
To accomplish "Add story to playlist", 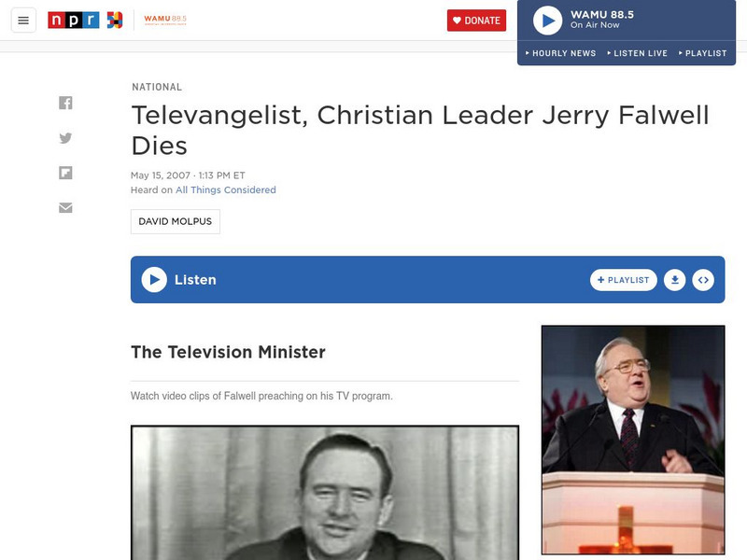I will click(x=623, y=280).
